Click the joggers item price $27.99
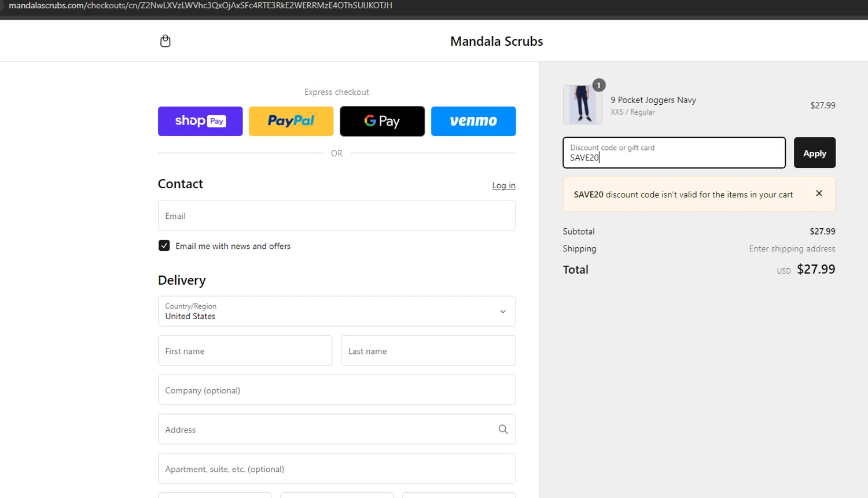This screenshot has height=498, width=868. [823, 105]
